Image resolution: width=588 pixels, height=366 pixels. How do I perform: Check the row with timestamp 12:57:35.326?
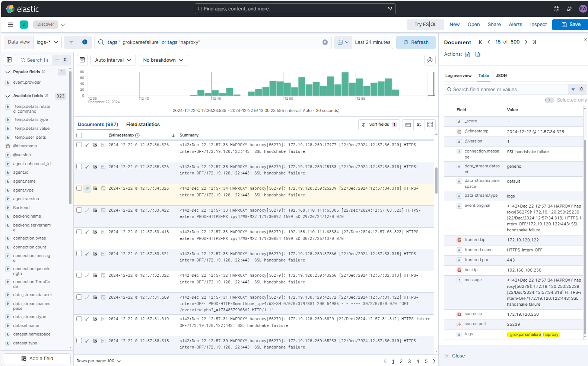click(79, 167)
